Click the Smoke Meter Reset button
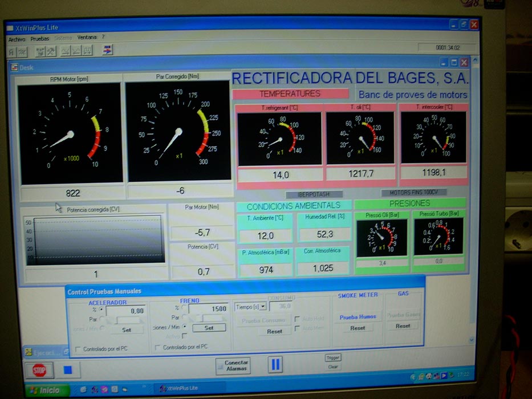Screen dimensions: 532x399 (358, 328)
